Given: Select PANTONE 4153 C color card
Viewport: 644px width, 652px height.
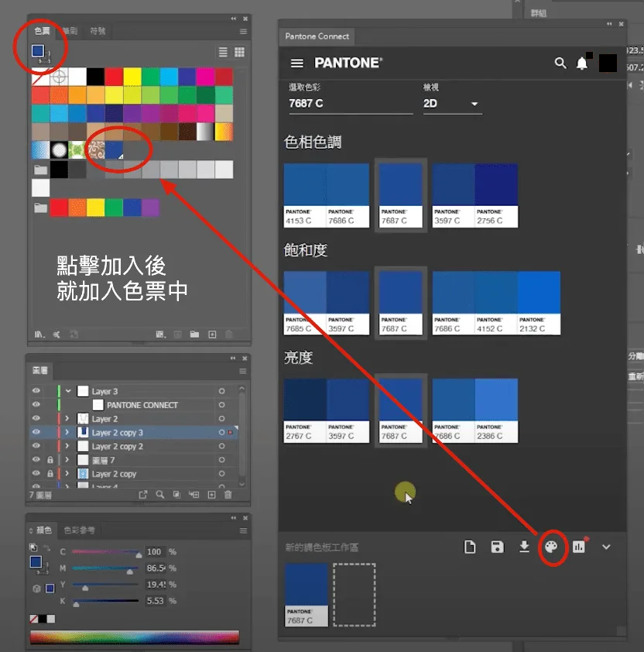Looking at the screenshot, I should pos(305,195).
